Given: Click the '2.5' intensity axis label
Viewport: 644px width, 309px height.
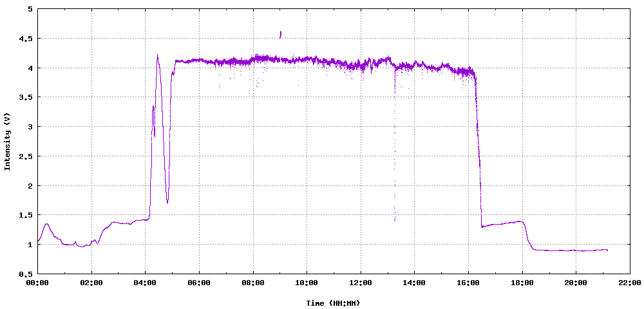Looking at the screenshot, I should [26, 156].
